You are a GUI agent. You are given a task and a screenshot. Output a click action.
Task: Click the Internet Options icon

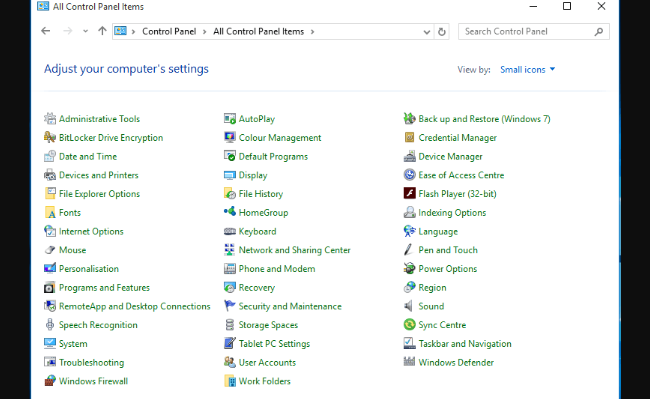tap(50, 231)
